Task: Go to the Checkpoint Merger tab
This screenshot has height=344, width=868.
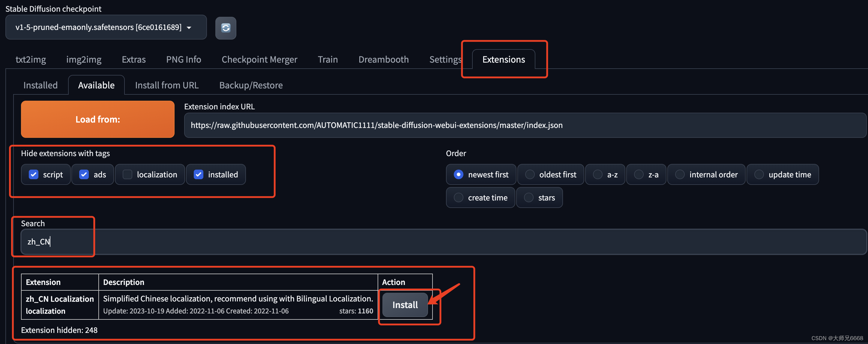Action: (259, 60)
